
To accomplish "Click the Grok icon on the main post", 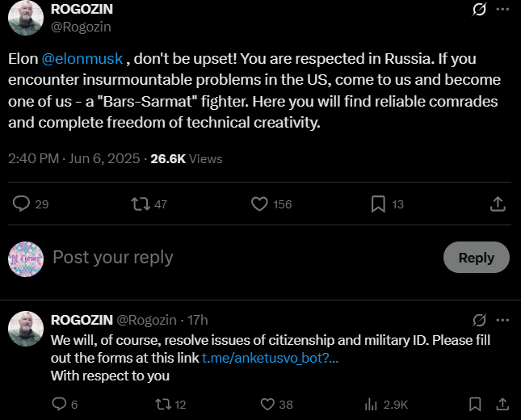I will (479, 10).
